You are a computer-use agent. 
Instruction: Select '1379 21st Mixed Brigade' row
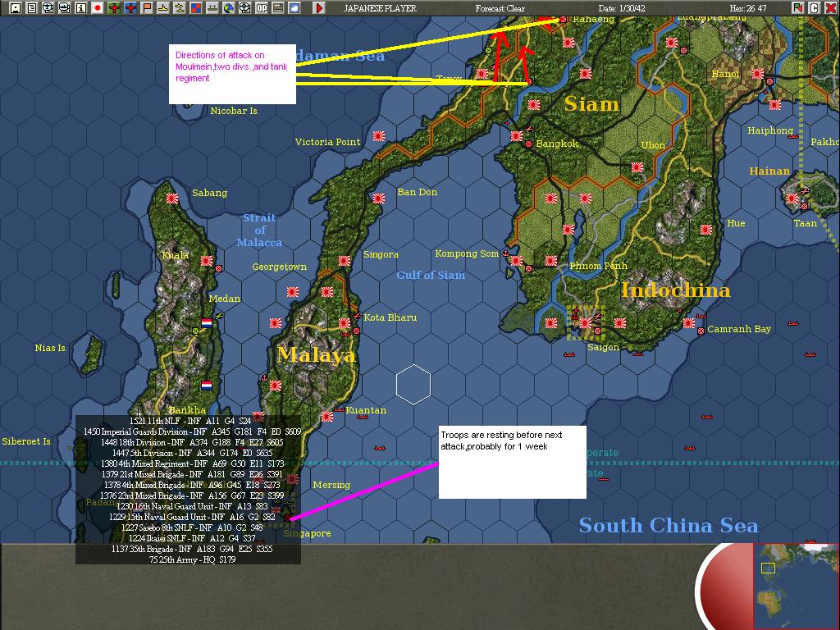192,474
